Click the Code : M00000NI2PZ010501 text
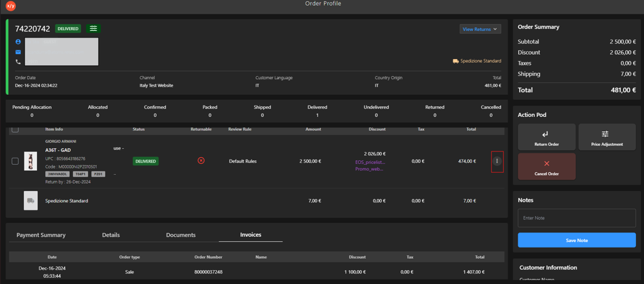This screenshot has width=644, height=284. 71,167
